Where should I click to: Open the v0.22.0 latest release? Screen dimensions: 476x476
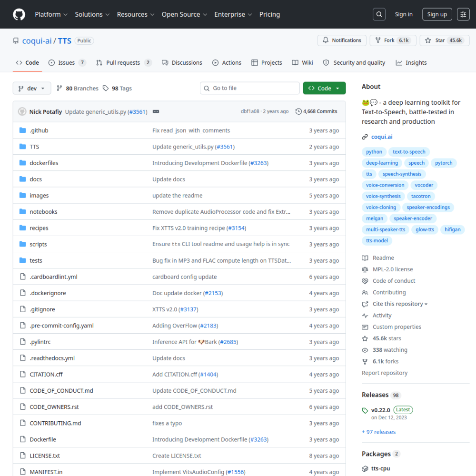(x=380, y=410)
